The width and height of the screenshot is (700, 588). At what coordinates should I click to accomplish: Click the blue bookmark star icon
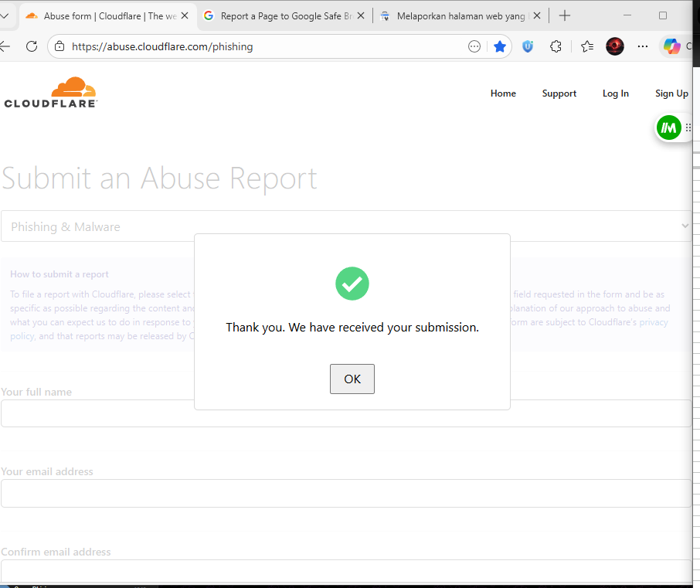pyautogui.click(x=500, y=46)
